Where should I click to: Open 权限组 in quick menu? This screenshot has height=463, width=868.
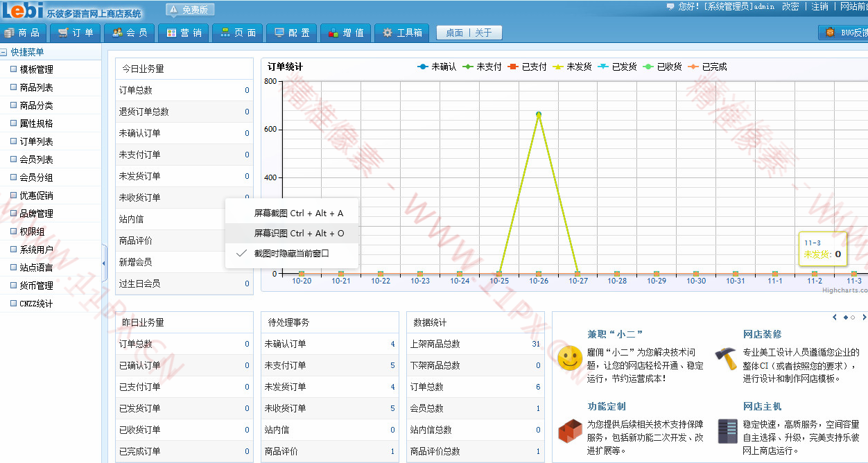[x=32, y=232]
